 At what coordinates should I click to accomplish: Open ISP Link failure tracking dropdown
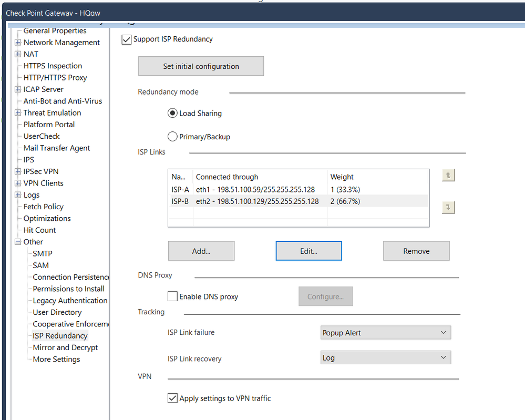point(386,333)
